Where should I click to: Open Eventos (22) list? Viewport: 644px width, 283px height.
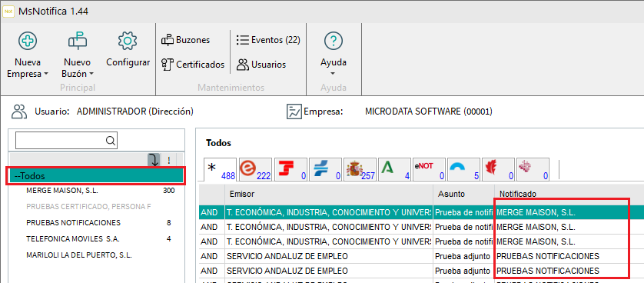(x=268, y=40)
